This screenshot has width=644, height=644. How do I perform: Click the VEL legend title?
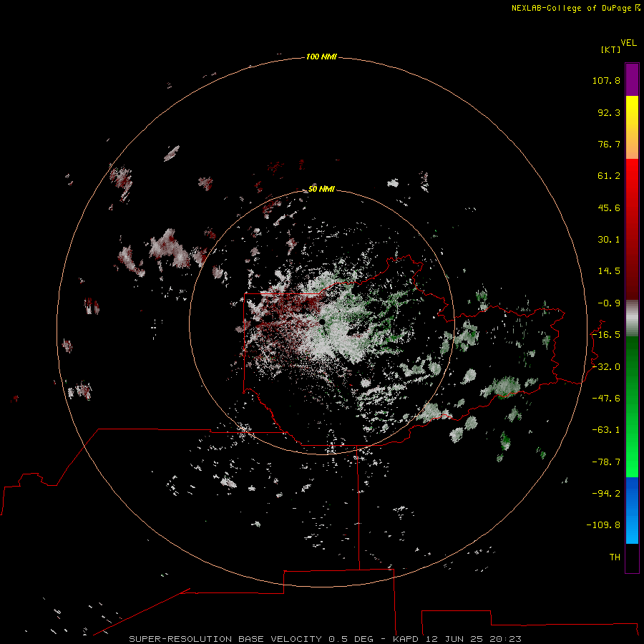click(628, 43)
